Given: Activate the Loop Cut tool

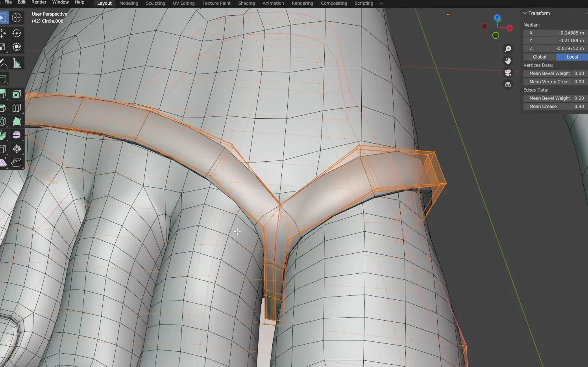Looking at the screenshot, I should point(17,108).
